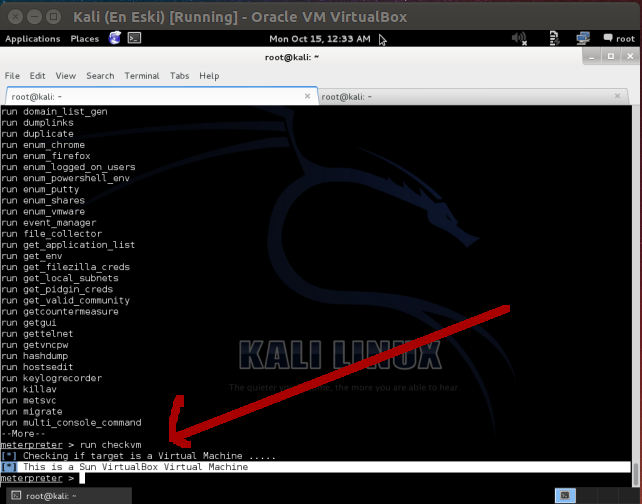
Task: Open the Search menu
Action: [100, 76]
